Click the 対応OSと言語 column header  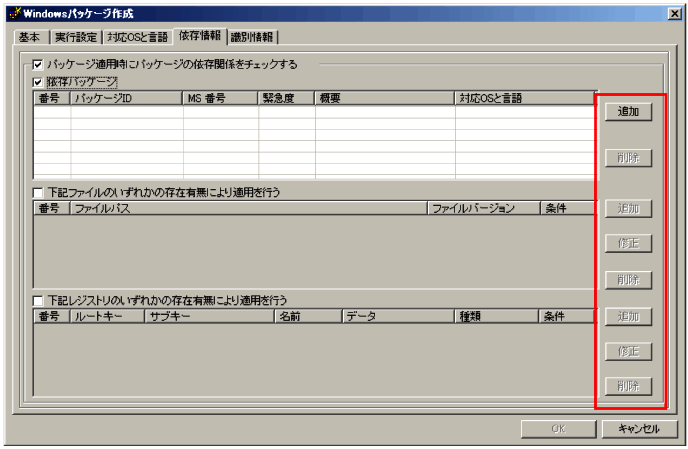[x=525, y=98]
